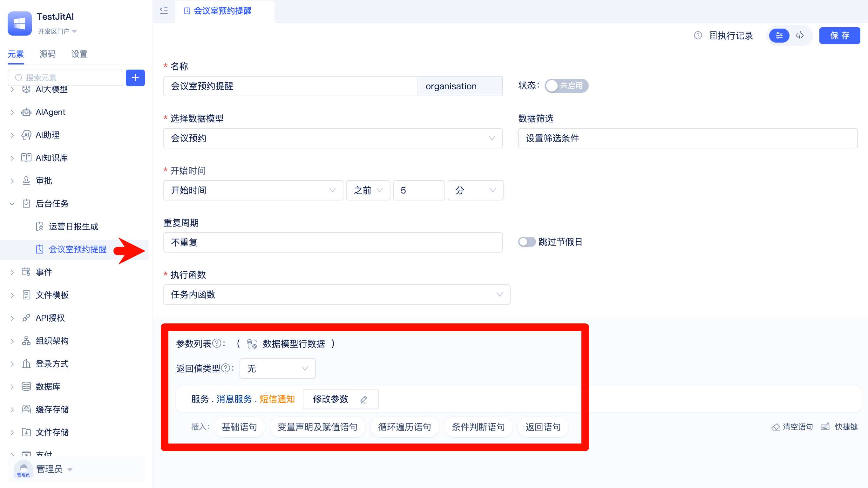Image resolution: width=868 pixels, height=488 pixels.
Task: Collapse the 后台任务 tree node
Action: (x=12, y=204)
